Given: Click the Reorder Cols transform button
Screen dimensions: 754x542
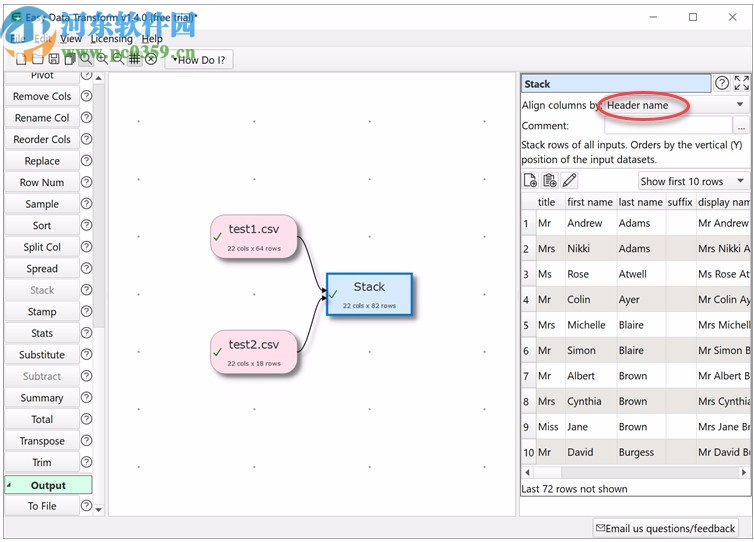Looking at the screenshot, I should (x=42, y=139).
